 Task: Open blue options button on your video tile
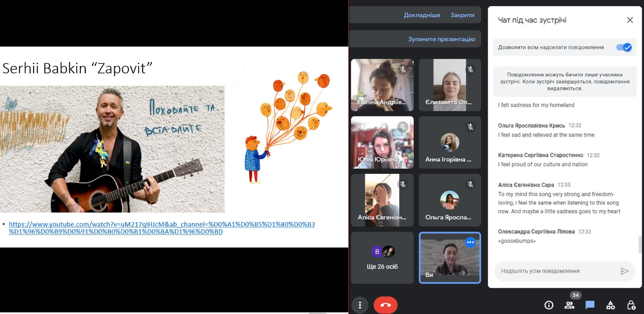point(470,242)
